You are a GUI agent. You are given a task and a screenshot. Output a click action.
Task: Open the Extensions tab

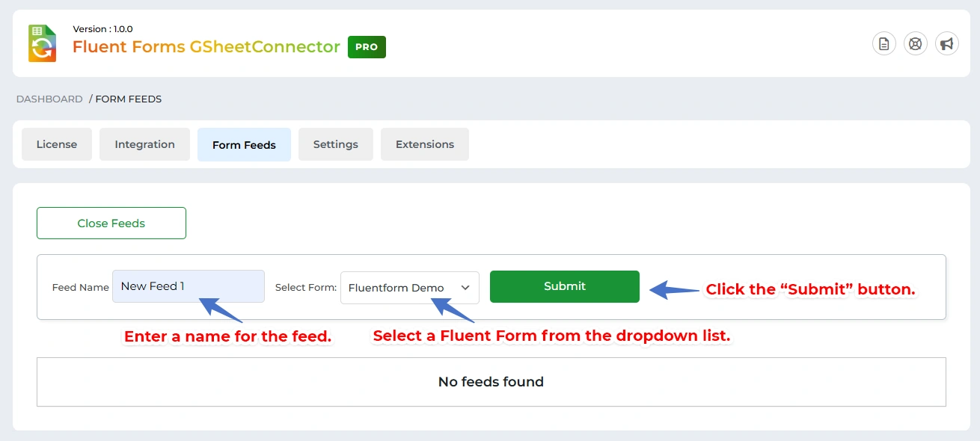(x=425, y=144)
